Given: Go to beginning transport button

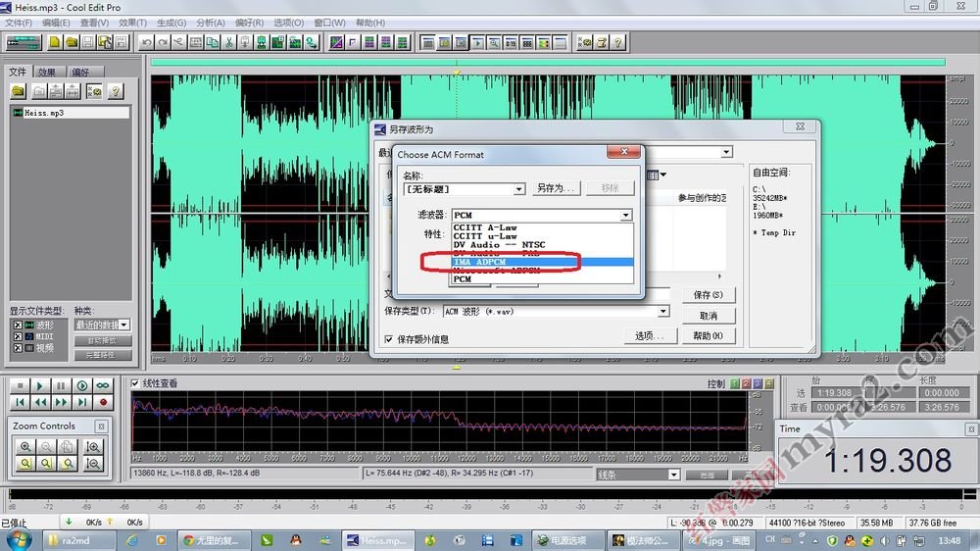Looking at the screenshot, I should click(x=20, y=402).
